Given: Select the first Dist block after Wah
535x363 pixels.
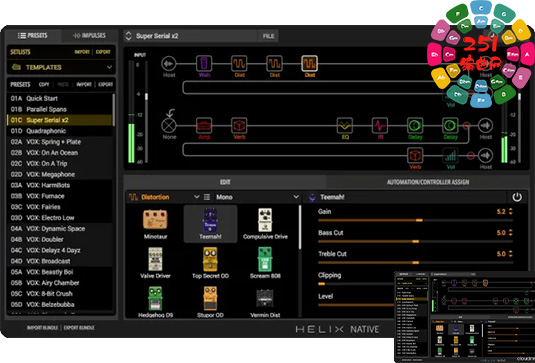Looking at the screenshot, I should (x=239, y=63).
